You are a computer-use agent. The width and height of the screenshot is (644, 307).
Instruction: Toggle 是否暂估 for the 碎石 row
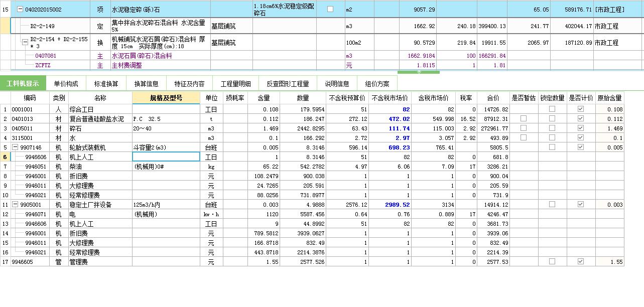524,128
